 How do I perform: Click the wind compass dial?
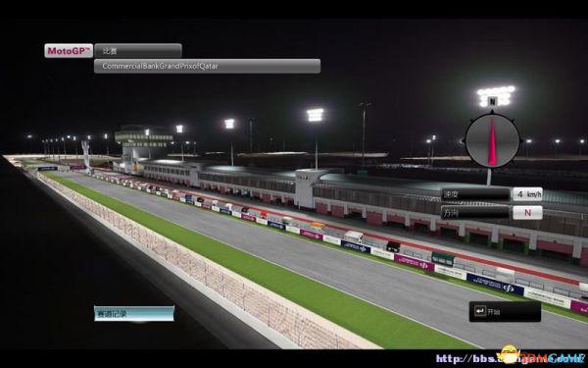pyautogui.click(x=492, y=140)
